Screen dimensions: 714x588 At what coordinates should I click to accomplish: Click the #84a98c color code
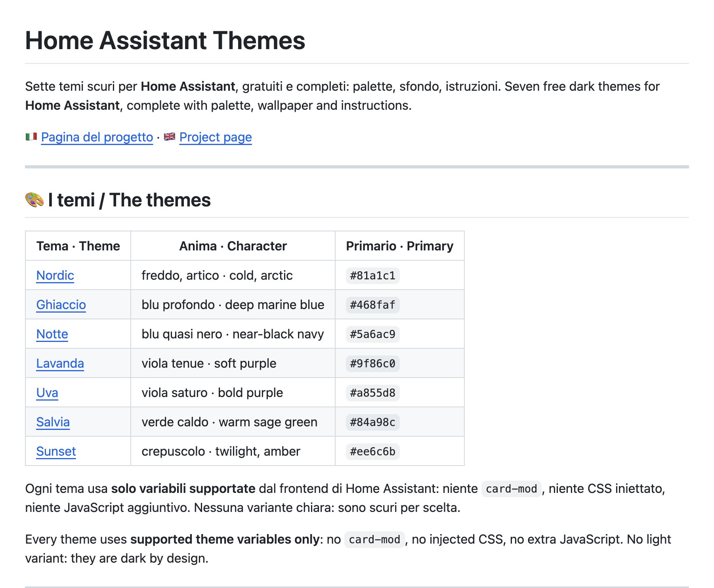[373, 422]
